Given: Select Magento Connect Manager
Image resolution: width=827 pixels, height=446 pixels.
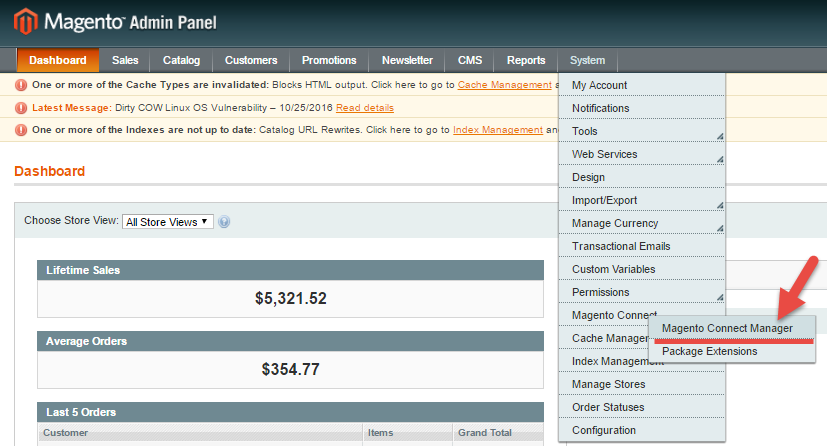Looking at the screenshot, I should pyautogui.click(x=732, y=328).
